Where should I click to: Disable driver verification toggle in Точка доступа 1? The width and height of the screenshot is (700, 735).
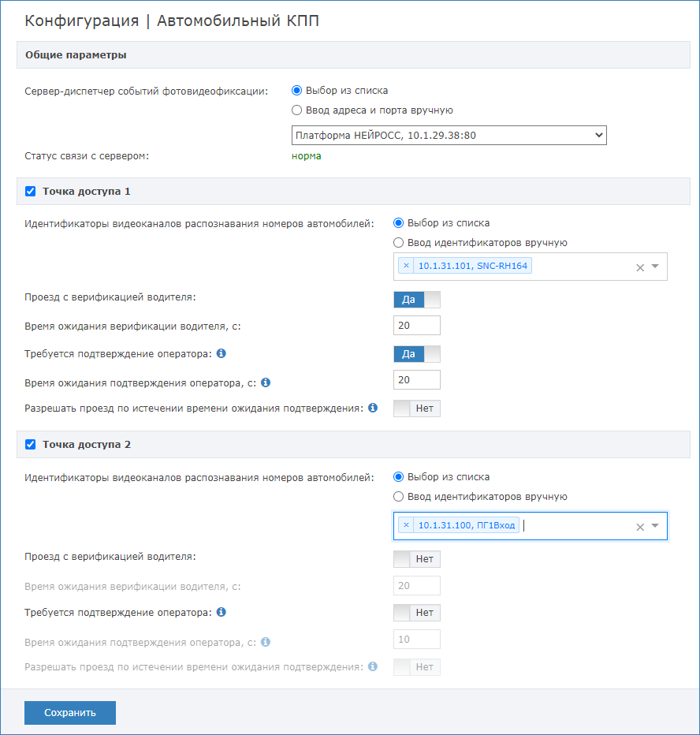[417, 300]
